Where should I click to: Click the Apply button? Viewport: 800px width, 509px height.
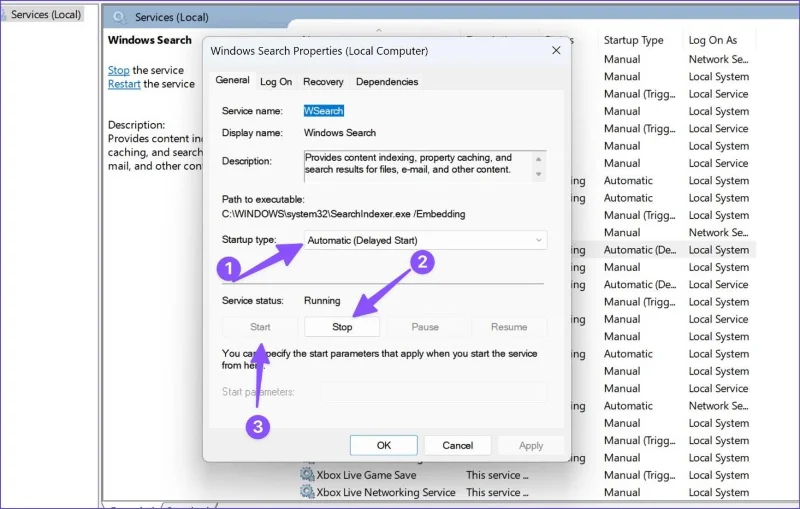[x=531, y=445]
